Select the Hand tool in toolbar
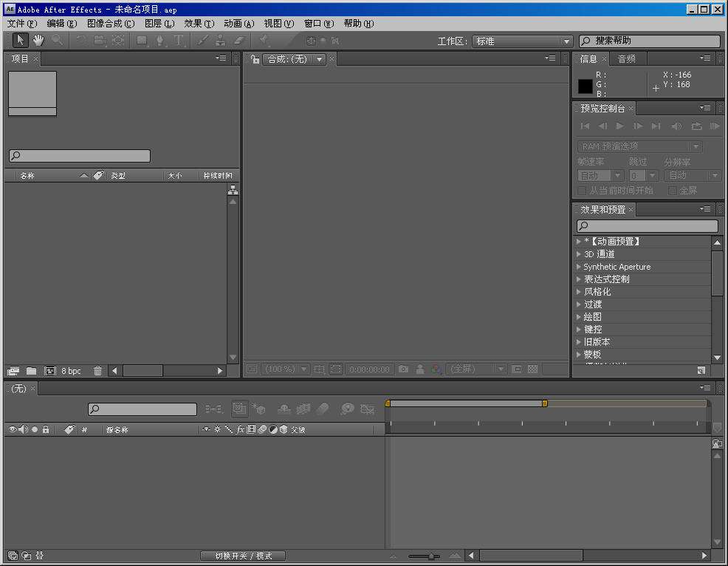 pyautogui.click(x=38, y=41)
